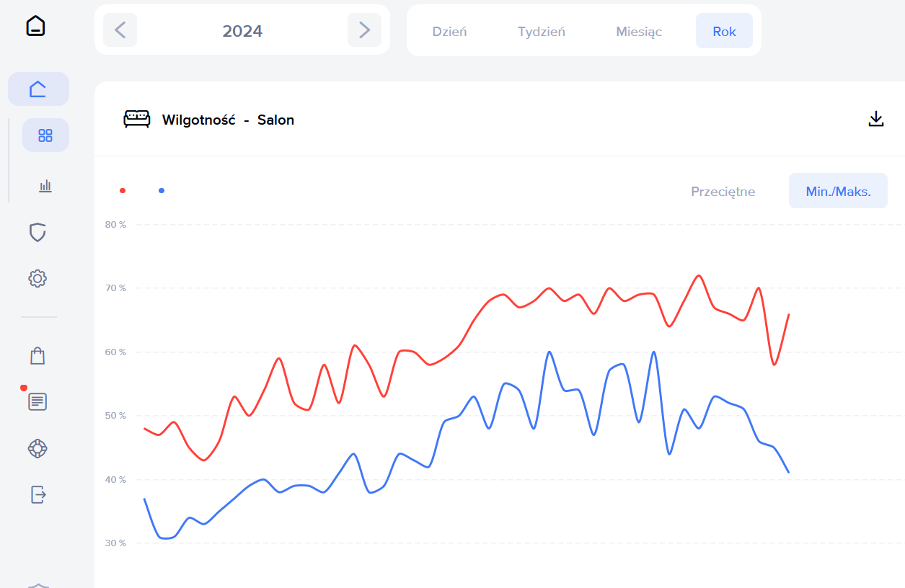Click the app logo at top left

click(x=35, y=26)
